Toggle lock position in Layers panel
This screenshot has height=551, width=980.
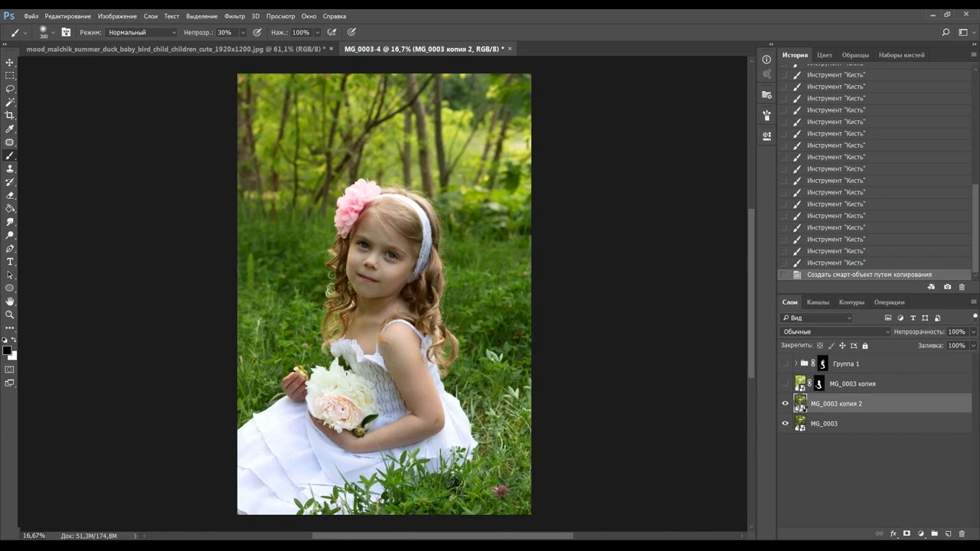click(x=842, y=346)
